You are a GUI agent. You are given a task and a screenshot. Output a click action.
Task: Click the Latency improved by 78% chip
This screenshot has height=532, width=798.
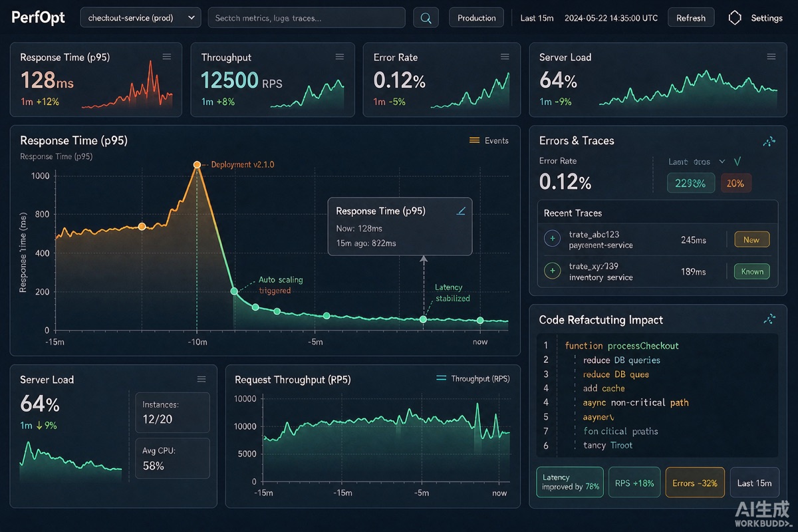[571, 482]
